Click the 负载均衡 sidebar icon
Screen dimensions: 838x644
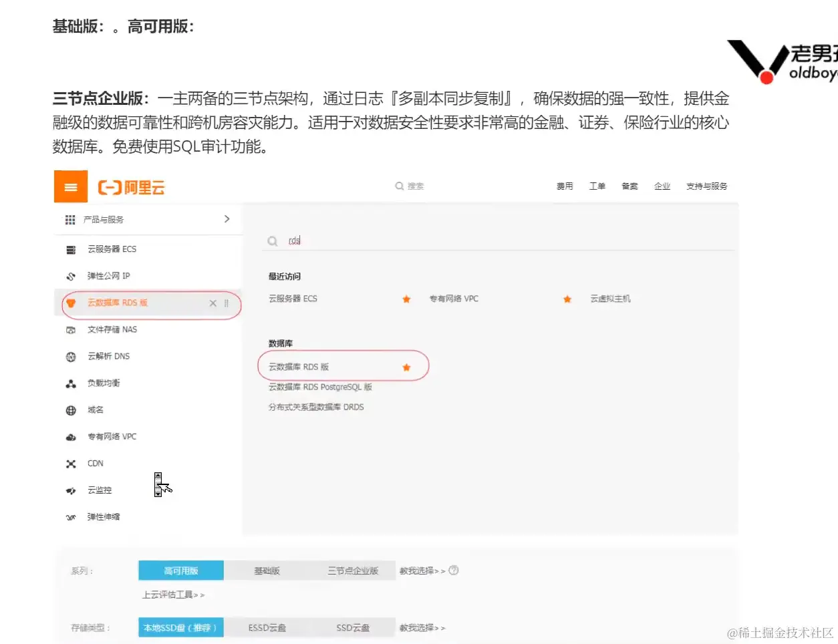pyautogui.click(x=71, y=383)
